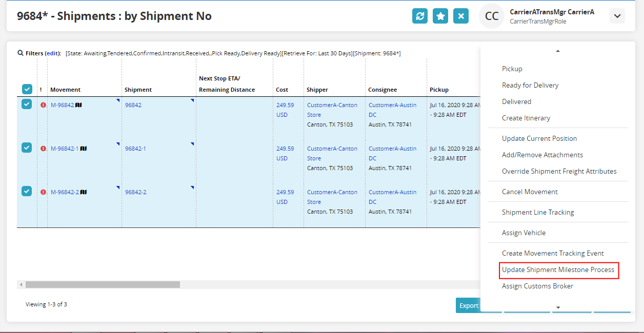Click the map icon beside M-96842
644x333 pixels.
[x=79, y=105]
